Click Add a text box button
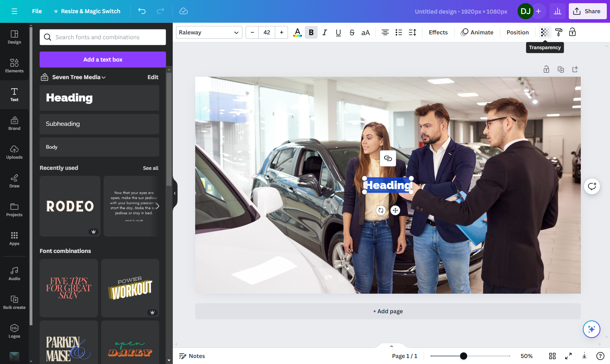 pyautogui.click(x=103, y=60)
